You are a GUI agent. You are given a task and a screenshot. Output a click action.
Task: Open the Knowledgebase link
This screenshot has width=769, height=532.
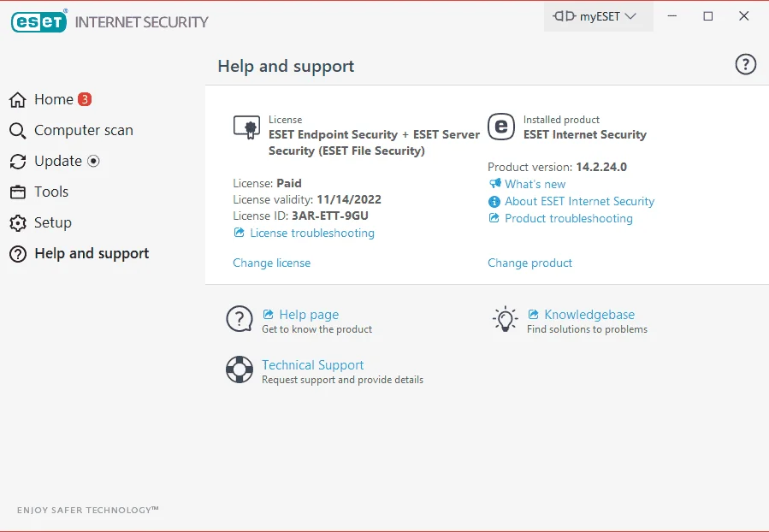[x=589, y=314]
